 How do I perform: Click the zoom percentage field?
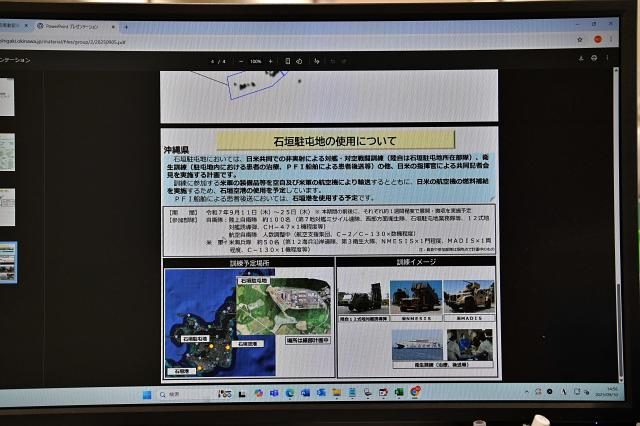coord(255,62)
